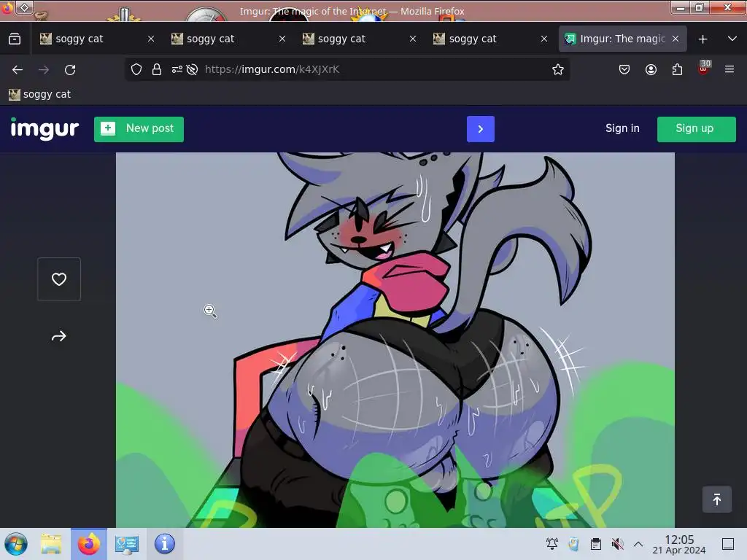Expand hidden system tray icons
This screenshot has width=747, height=560.
tap(638, 544)
